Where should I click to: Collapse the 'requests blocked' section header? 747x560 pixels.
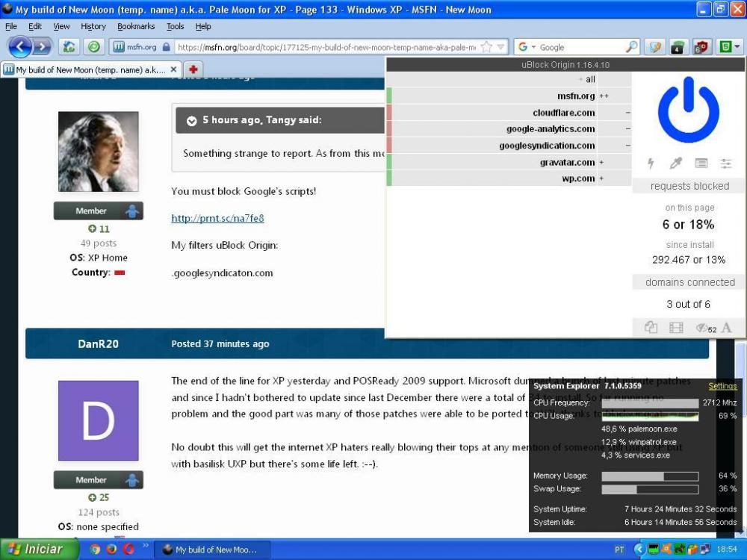tap(689, 186)
